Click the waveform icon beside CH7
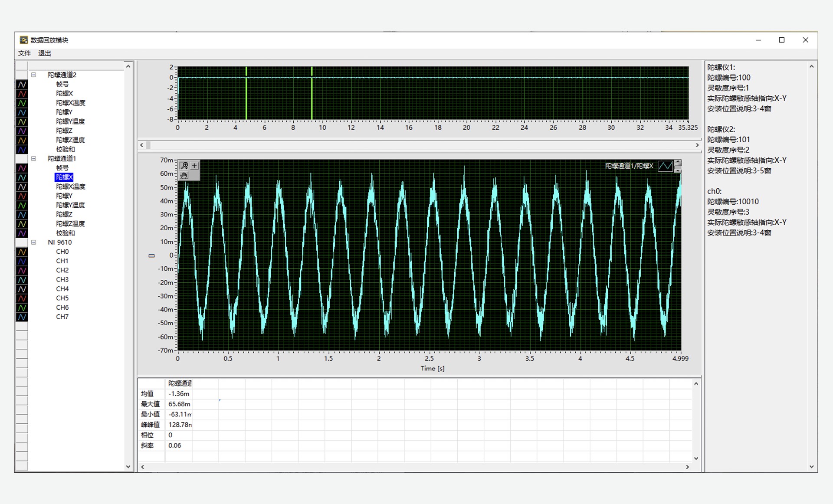Viewport: 833px width, 504px height. (x=22, y=317)
